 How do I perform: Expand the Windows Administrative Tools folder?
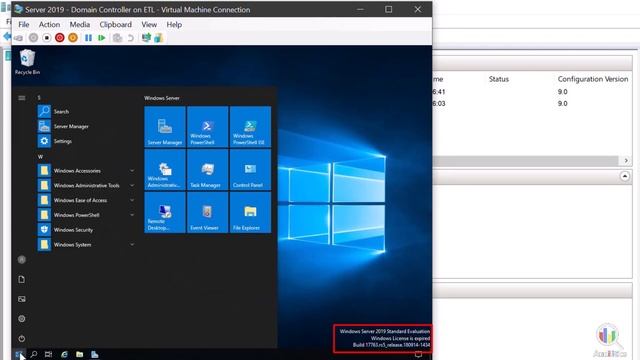[x=86, y=185]
